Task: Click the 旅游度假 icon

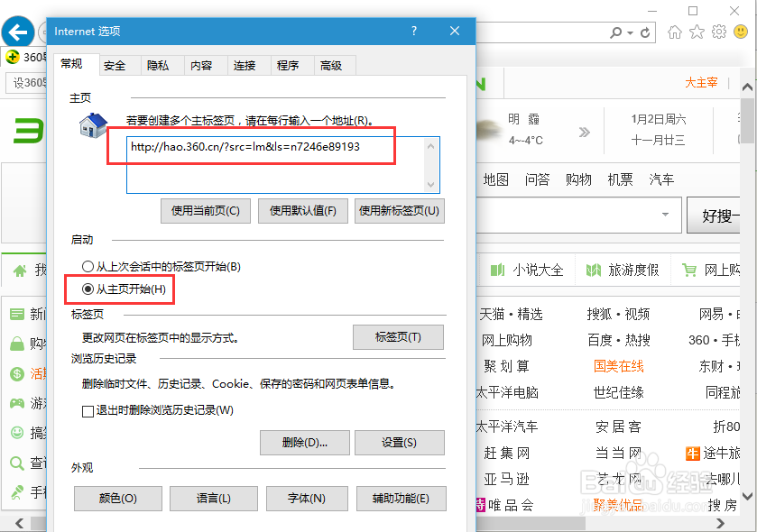Action: (x=594, y=271)
